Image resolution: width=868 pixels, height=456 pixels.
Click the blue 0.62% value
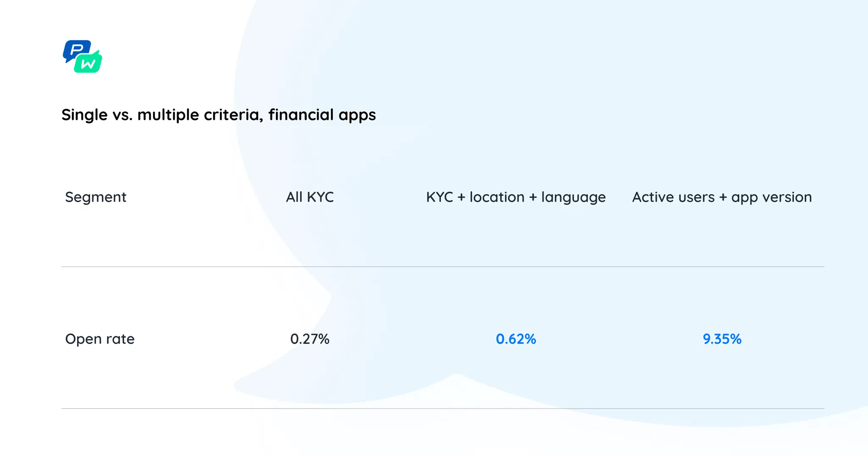pos(516,339)
